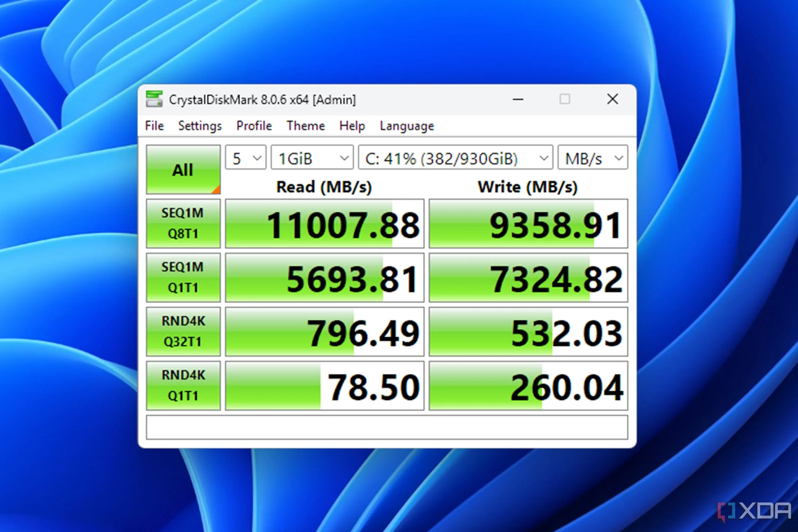Start the RND4K Q1T1 test
The height and width of the screenshot is (532, 798).
click(183, 385)
